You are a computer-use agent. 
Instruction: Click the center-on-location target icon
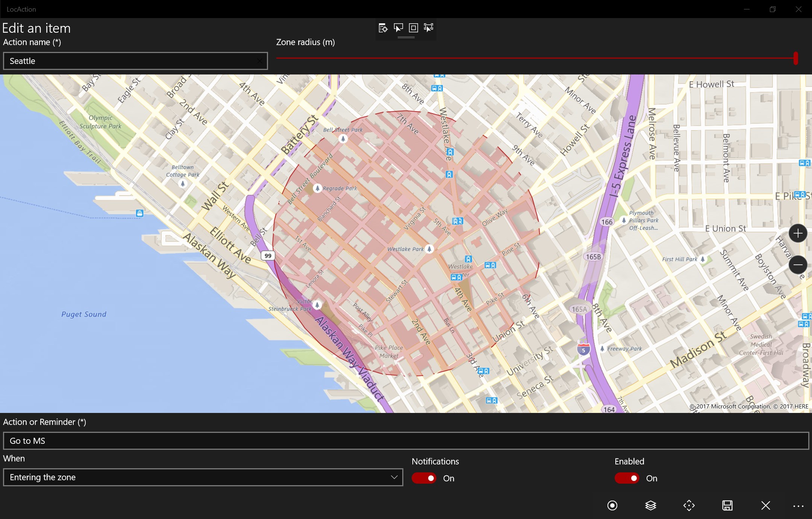coord(689,505)
